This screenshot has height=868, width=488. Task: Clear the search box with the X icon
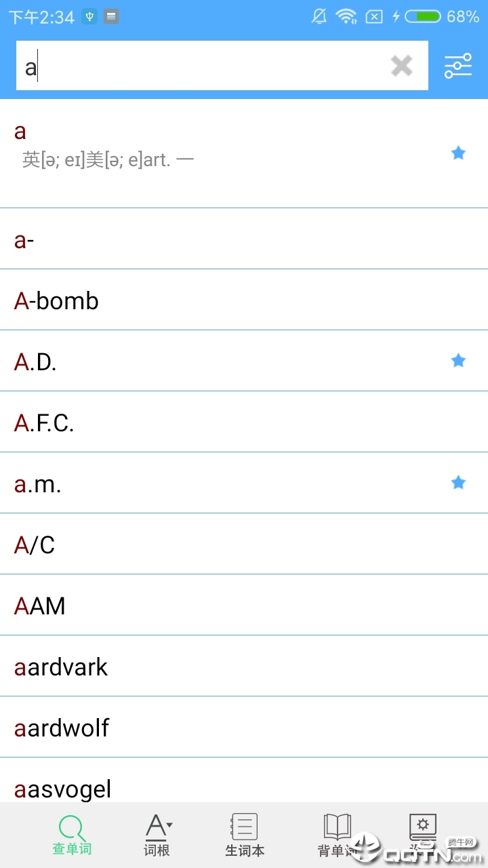pyautogui.click(x=401, y=66)
